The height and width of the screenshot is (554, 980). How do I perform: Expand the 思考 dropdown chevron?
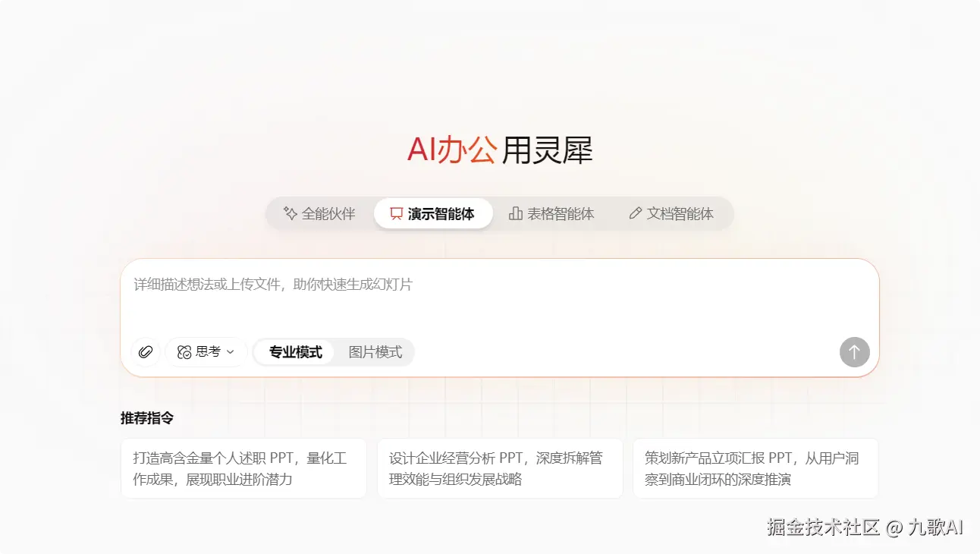229,351
